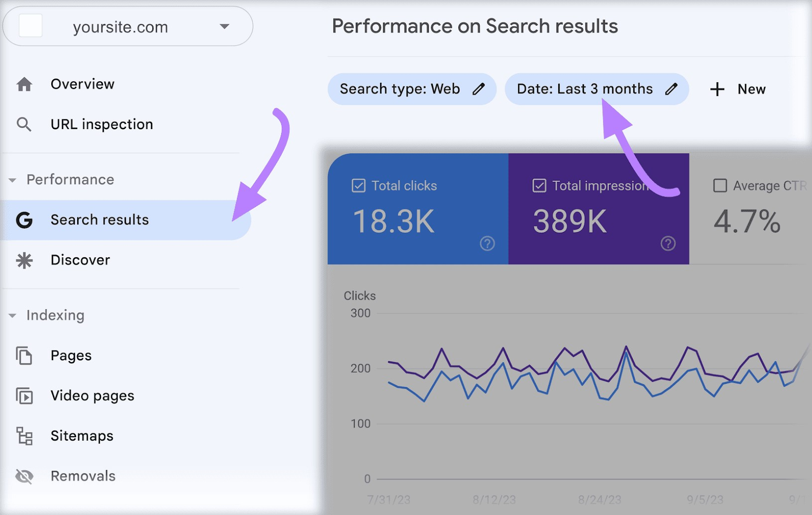Click the Removals crossed-eye icon

(x=24, y=476)
